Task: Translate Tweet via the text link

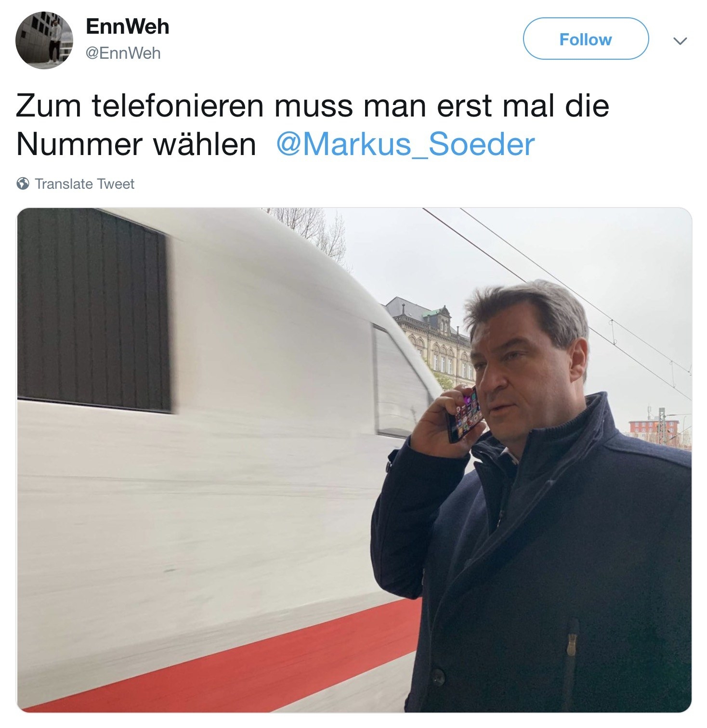Action: point(85,184)
